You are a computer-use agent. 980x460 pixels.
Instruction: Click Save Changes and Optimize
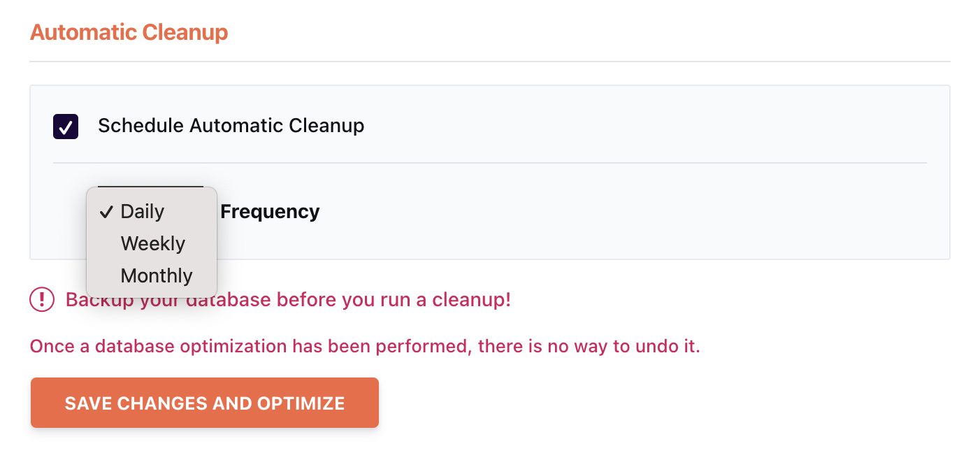pyautogui.click(x=204, y=403)
